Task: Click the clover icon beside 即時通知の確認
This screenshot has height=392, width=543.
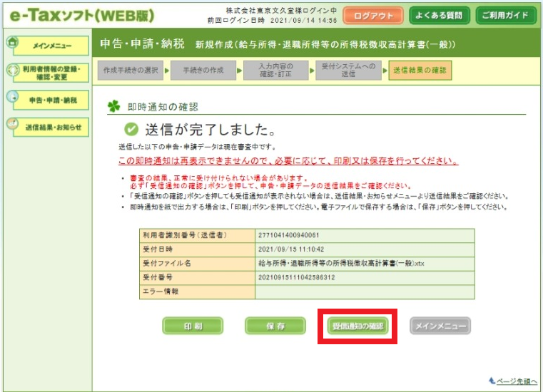Action: [x=114, y=106]
